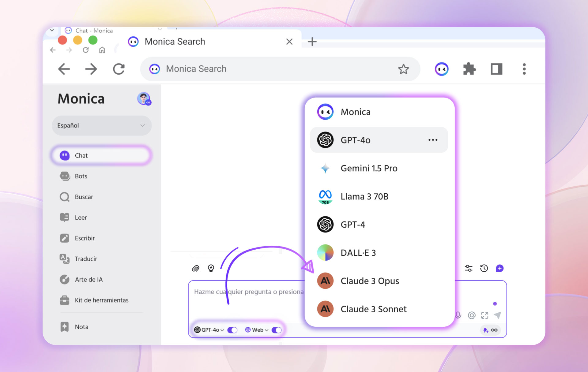The height and width of the screenshot is (372, 588).
Task: Click the expand input fullscreen icon
Action: (x=484, y=315)
